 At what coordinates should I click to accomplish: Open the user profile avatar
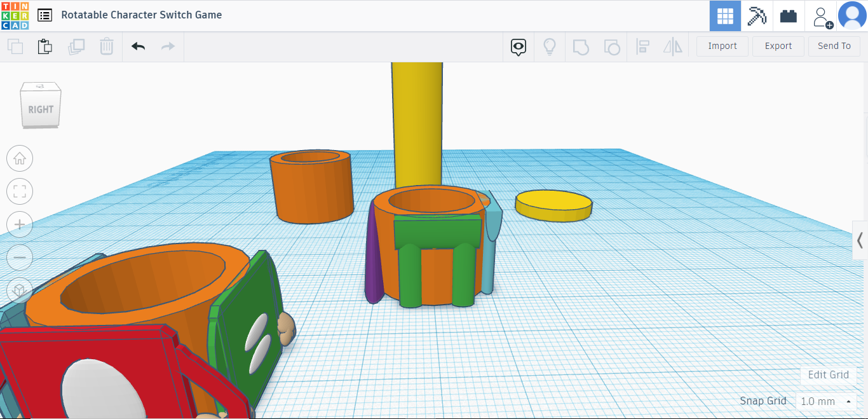pos(852,16)
